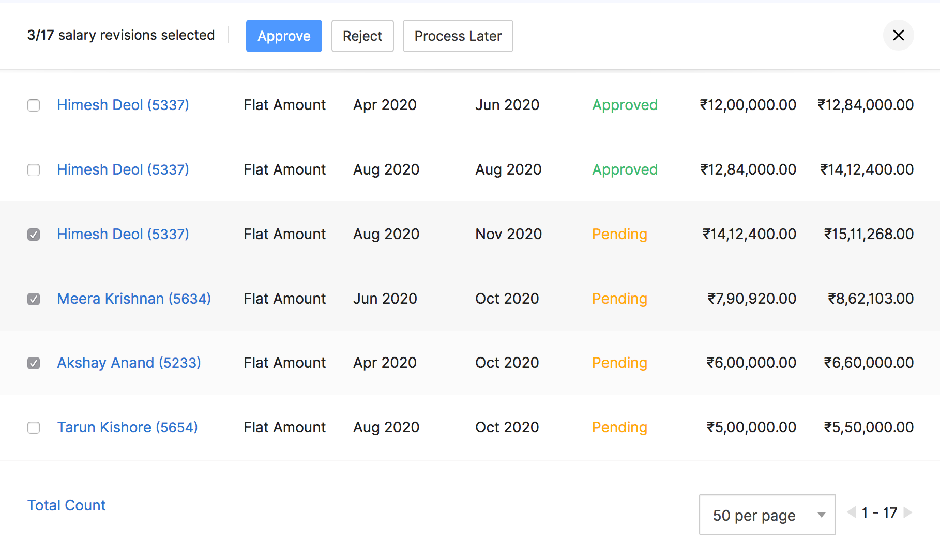The width and height of the screenshot is (940, 560).
Task: Click the 1 - 17 page range text
Action: click(880, 513)
